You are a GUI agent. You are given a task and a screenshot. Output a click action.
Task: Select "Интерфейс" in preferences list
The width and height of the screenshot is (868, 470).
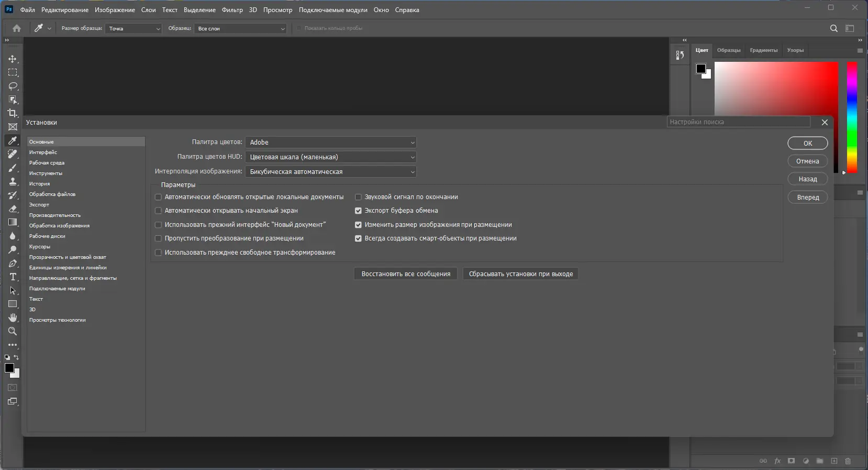coord(86,152)
